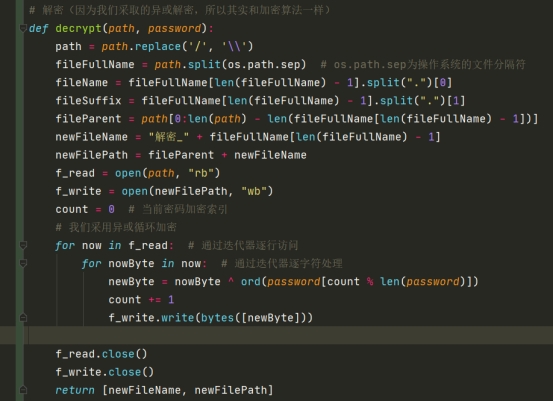Click 'bytes' in f_write.write call
This screenshot has height=401, width=553.
(x=217, y=318)
